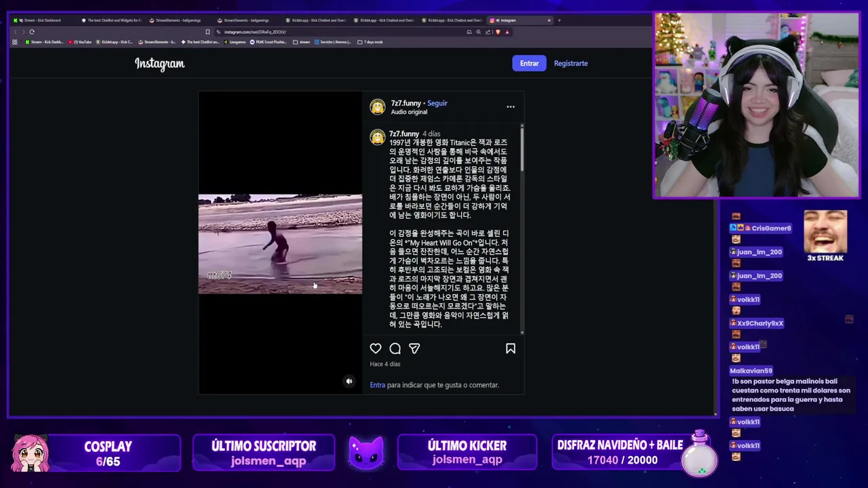Click DISFRAZ NAVIDEÑO + BAILE goal progress
Viewport: 868px width, 488px height.
click(x=620, y=453)
